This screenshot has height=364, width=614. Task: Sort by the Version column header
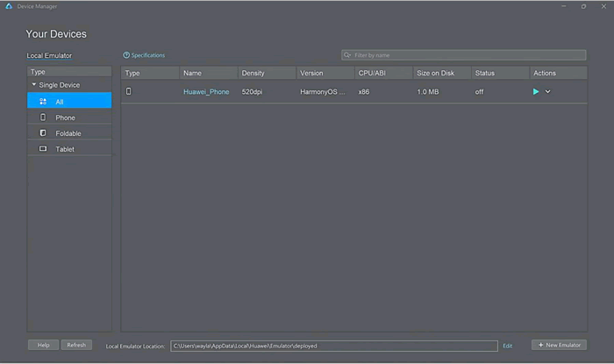[325, 73]
